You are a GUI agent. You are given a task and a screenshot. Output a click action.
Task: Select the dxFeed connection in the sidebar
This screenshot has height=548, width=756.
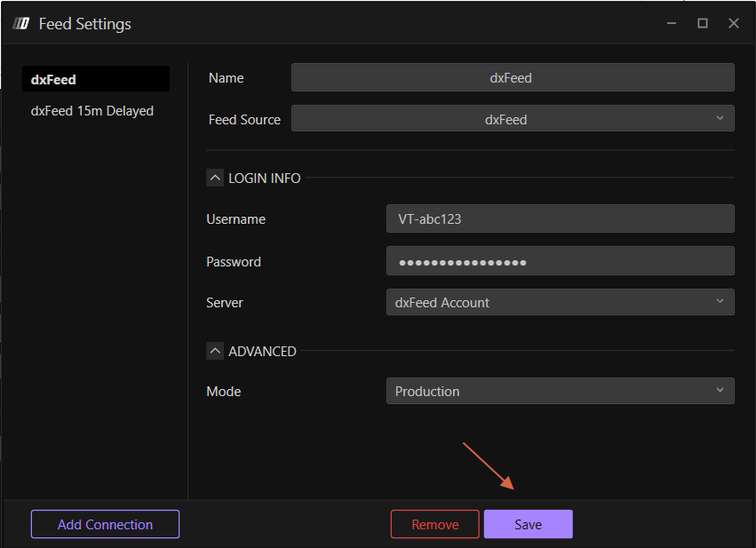pyautogui.click(x=95, y=78)
